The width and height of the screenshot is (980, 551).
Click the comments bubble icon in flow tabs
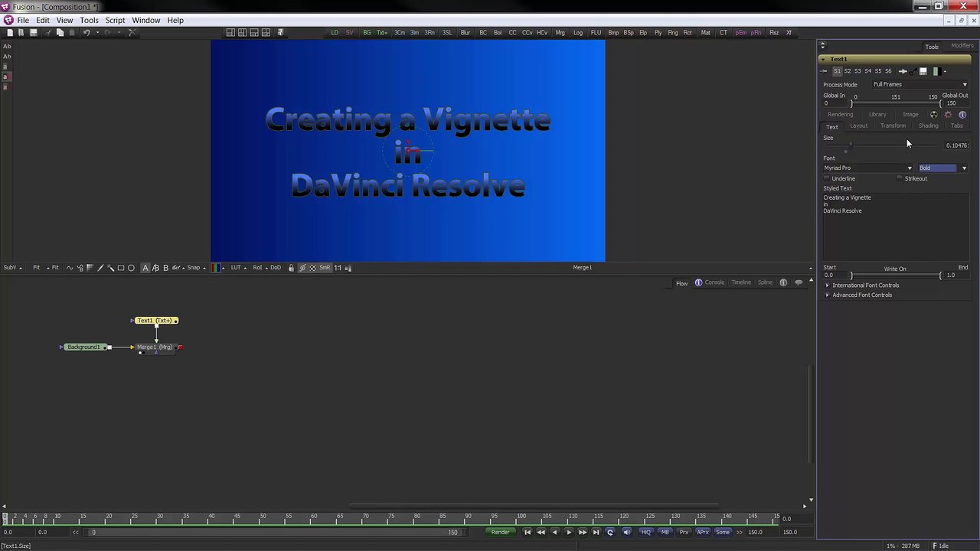point(799,283)
